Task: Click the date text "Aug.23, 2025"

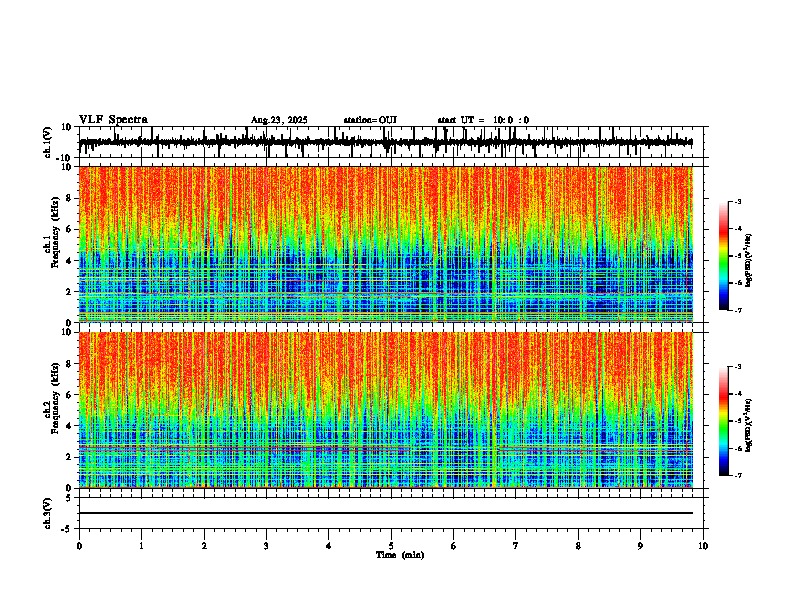Action: tap(279, 120)
